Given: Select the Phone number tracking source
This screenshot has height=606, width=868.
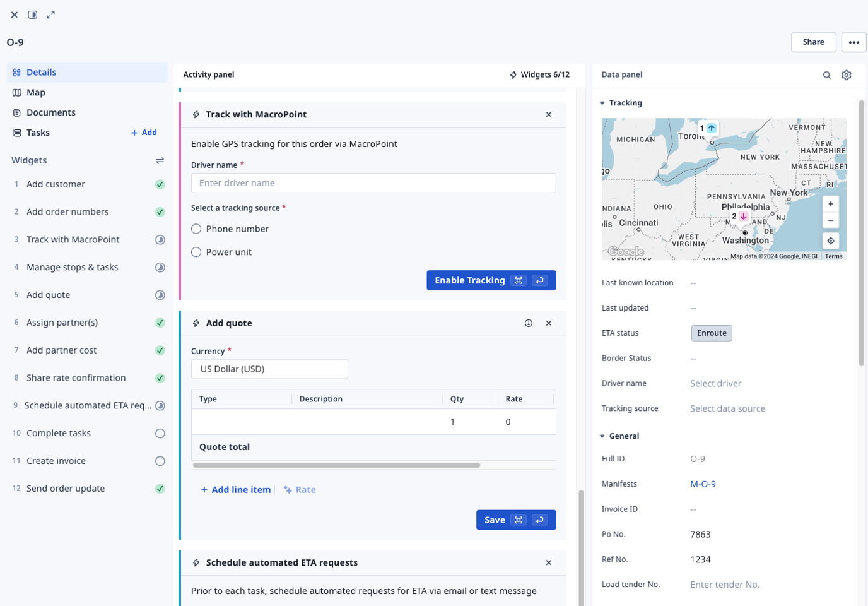Looking at the screenshot, I should coord(196,229).
